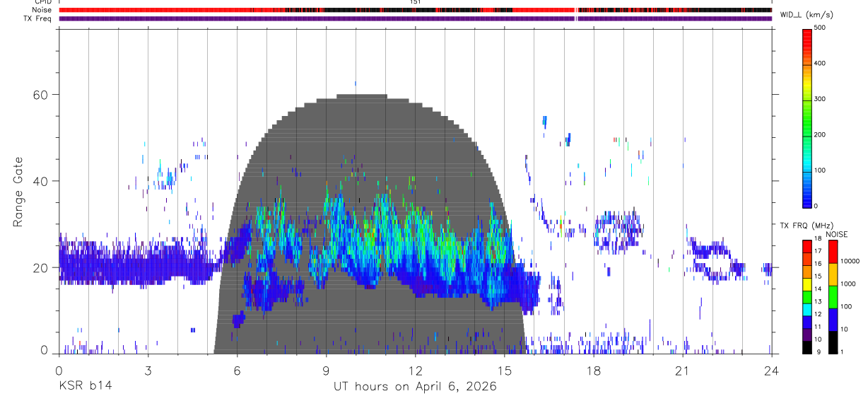This screenshot has width=868, height=401.
Task: Click the purple TX Freq strip above the plot
Action: coord(415,18)
